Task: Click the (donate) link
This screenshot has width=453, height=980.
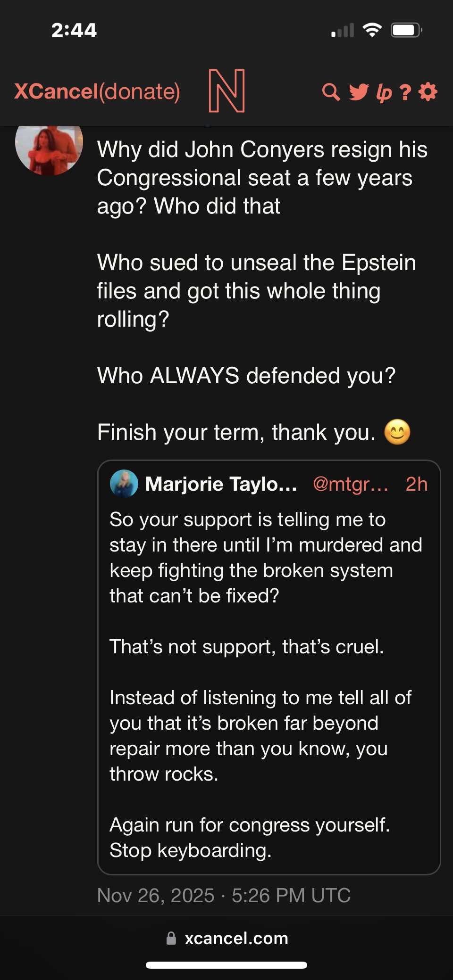Action: click(140, 91)
